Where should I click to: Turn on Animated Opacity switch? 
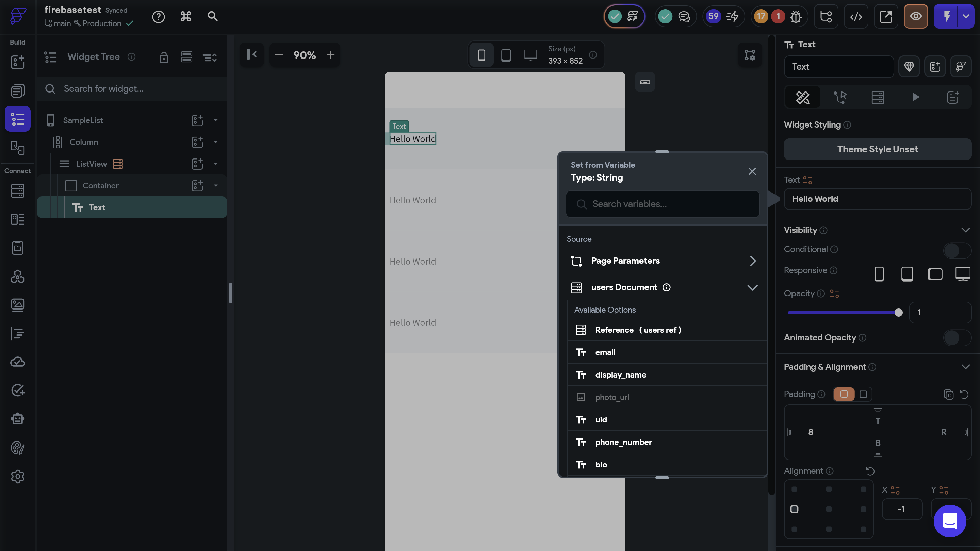coord(957,338)
